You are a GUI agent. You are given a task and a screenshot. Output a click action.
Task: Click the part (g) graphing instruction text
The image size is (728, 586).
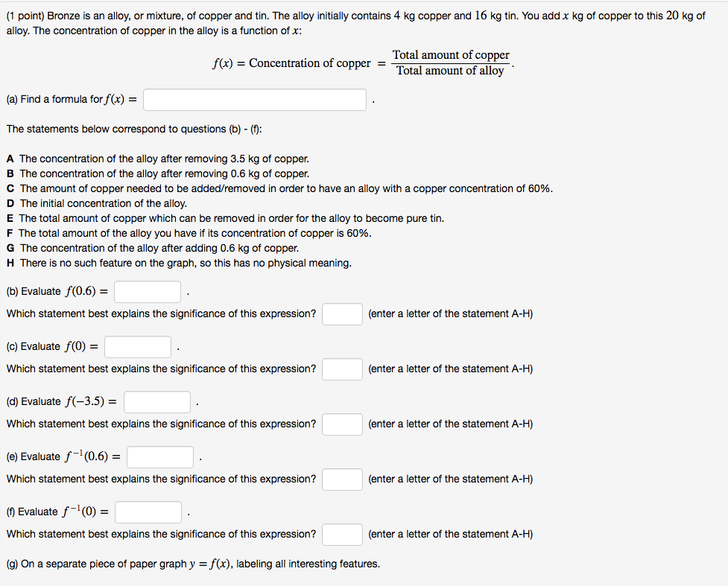[x=193, y=564]
